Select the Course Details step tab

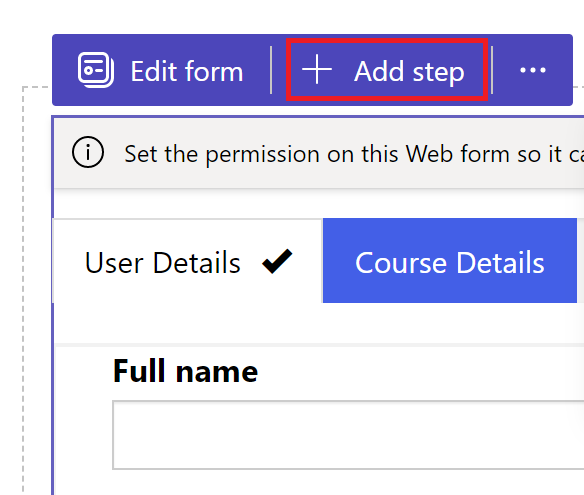tap(450, 261)
